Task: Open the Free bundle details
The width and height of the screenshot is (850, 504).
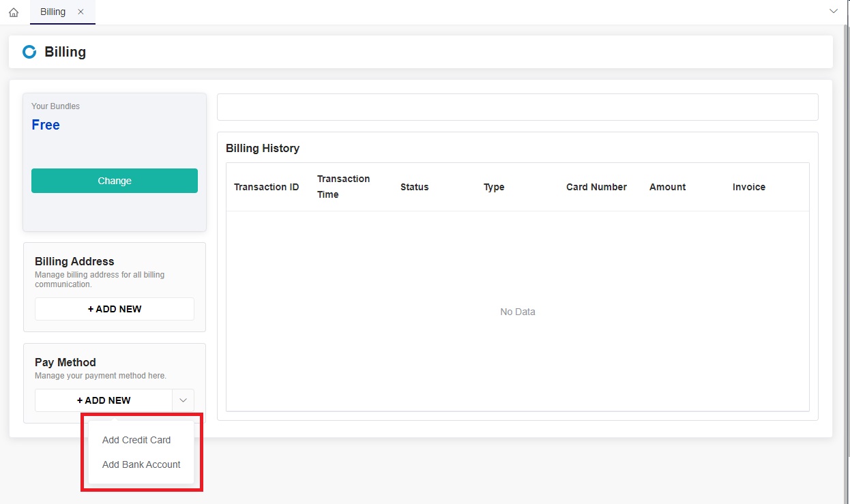Action: 45,125
